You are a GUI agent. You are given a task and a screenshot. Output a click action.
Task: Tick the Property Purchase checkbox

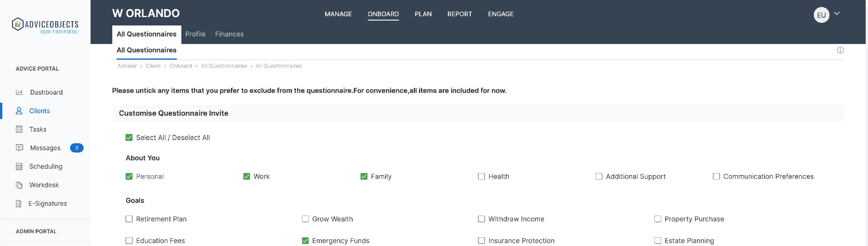pos(657,219)
